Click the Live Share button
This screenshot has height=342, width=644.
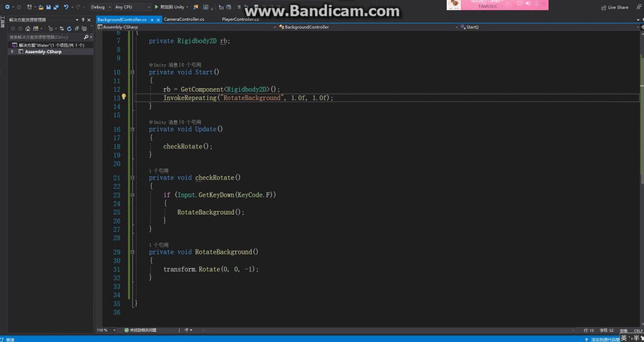click(615, 7)
